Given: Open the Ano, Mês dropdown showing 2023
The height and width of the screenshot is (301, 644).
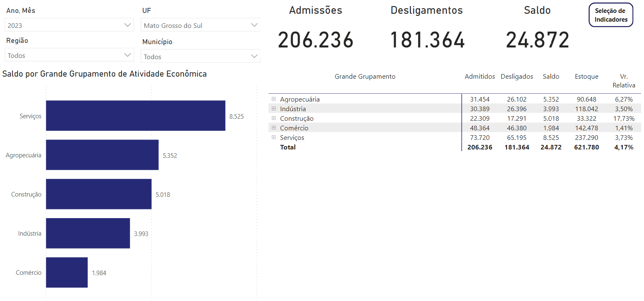Looking at the screenshot, I should [69, 25].
